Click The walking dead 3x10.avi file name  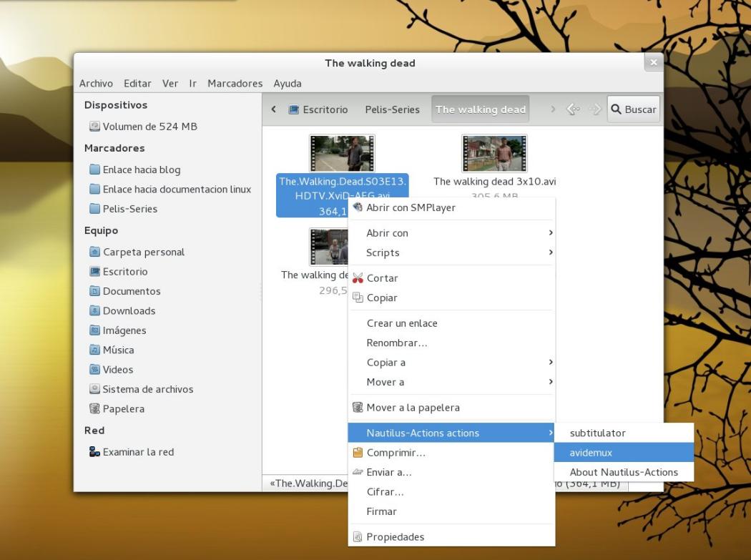pyautogui.click(x=495, y=182)
